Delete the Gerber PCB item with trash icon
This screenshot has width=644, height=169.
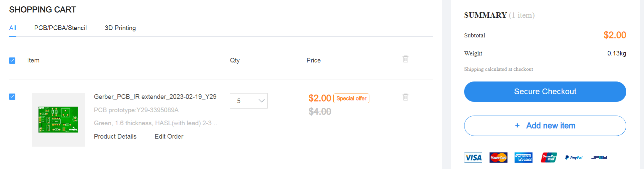point(405,97)
